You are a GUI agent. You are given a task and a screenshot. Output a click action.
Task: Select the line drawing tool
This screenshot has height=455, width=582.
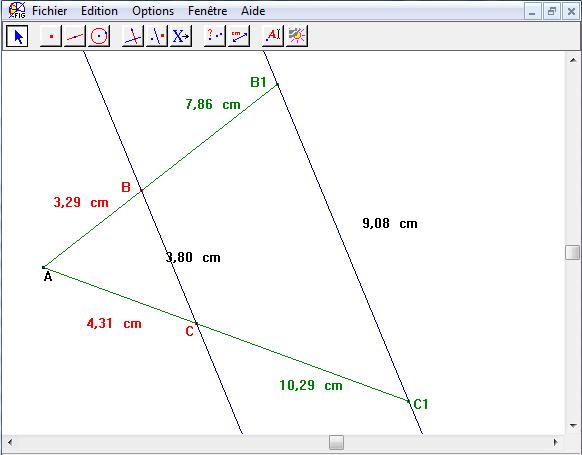pos(75,36)
